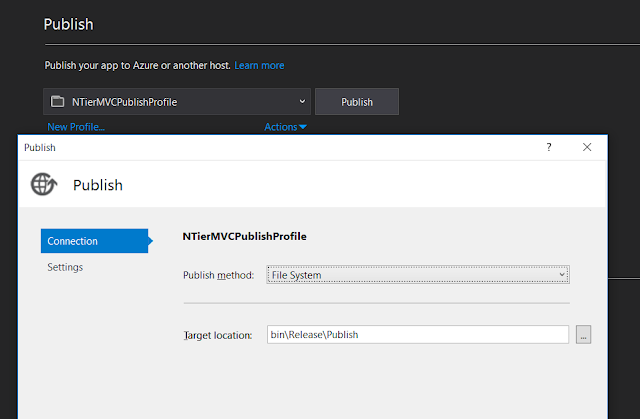The width and height of the screenshot is (640, 419).
Task: Open the Actions dropdown menu
Action: coord(285,127)
